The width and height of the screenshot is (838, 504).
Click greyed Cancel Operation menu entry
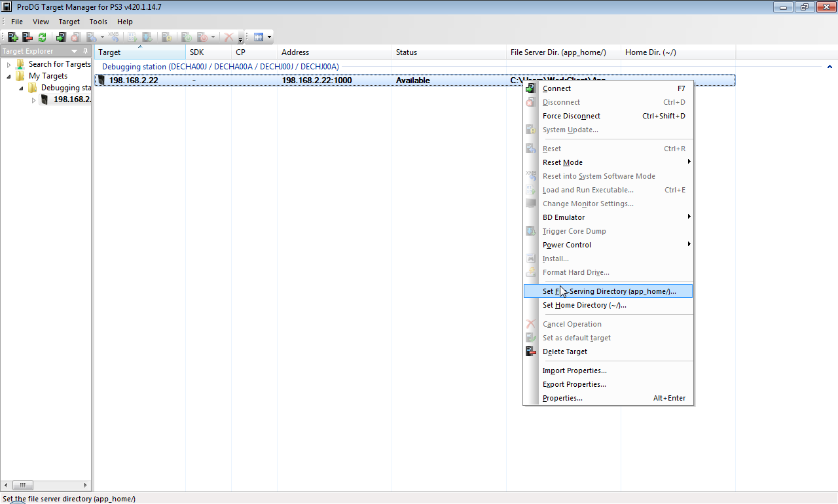(x=608, y=324)
